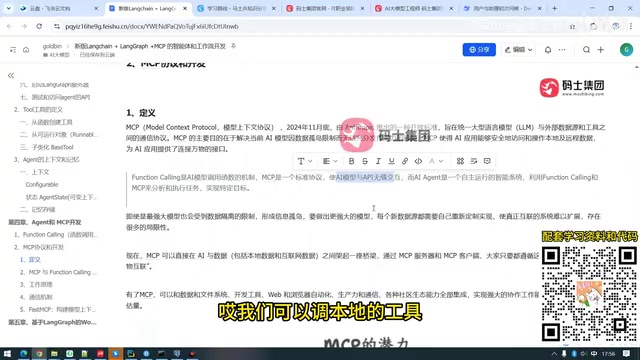
Task: Open outline item '1. Function Calling'
Action: [56, 235]
